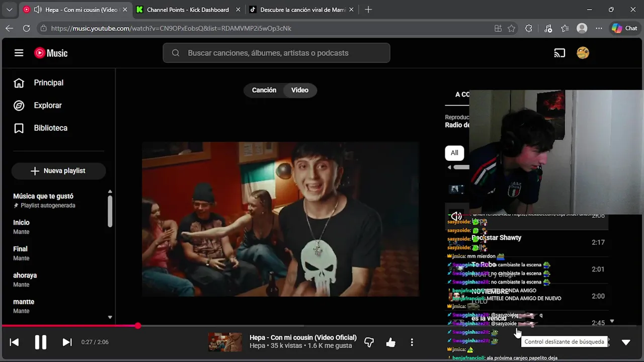Screen dimensions: 644x362
Task: Like the song with thumbs up
Action: click(391, 342)
